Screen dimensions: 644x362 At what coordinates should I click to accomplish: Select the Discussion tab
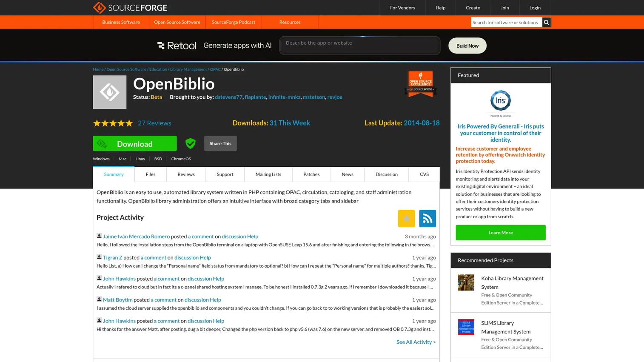387,174
